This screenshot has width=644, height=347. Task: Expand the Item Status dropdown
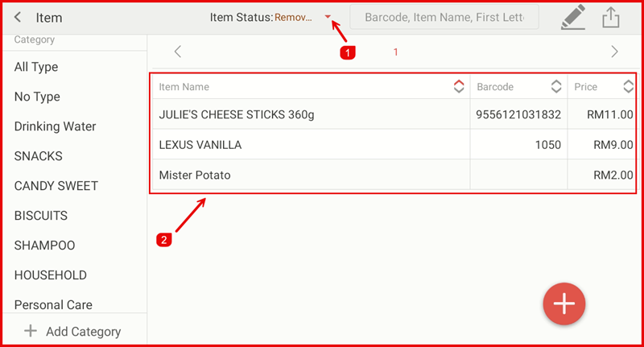coord(328,17)
